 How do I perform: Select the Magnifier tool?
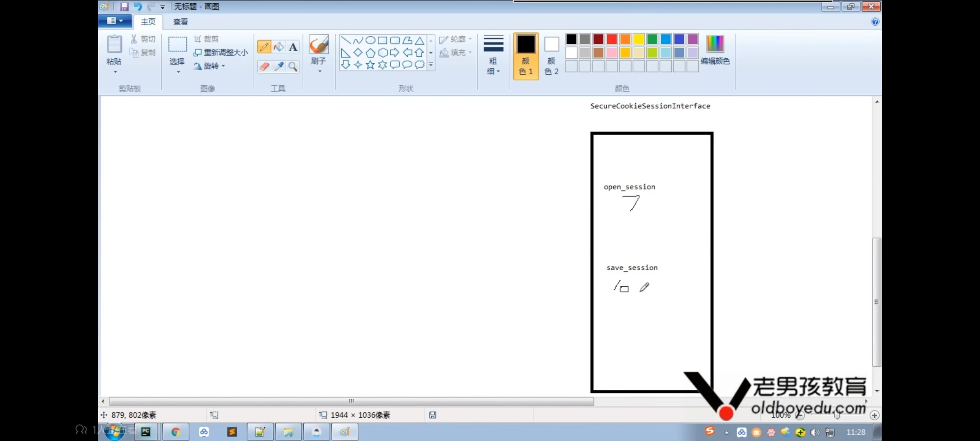point(293,66)
